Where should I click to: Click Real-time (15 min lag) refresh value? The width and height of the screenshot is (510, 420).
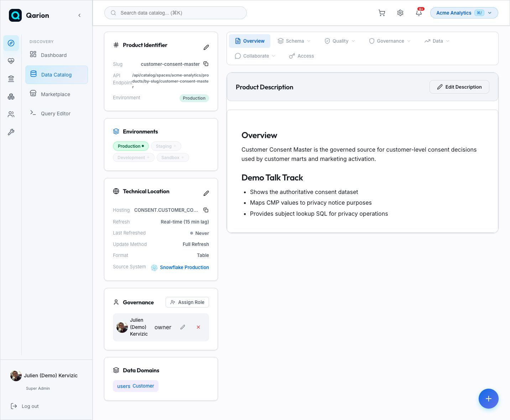[185, 222]
